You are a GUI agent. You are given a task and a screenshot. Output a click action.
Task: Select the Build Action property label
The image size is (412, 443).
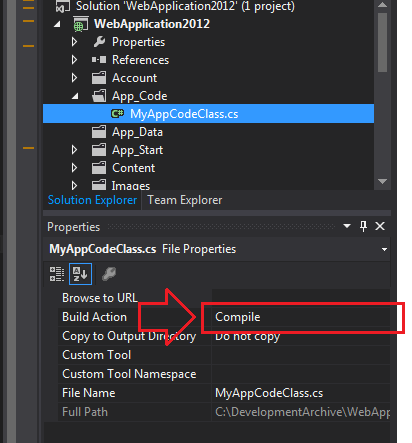click(x=94, y=317)
